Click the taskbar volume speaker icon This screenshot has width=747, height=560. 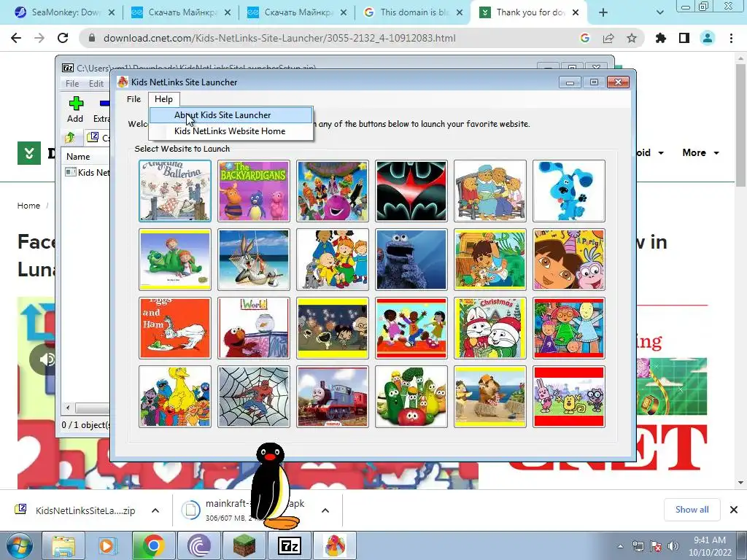coord(673,546)
